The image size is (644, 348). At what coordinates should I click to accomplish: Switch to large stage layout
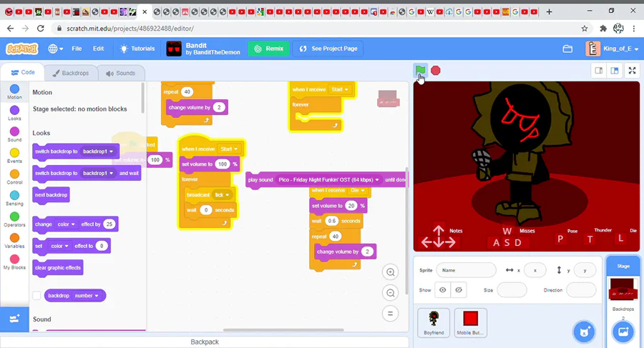point(615,71)
